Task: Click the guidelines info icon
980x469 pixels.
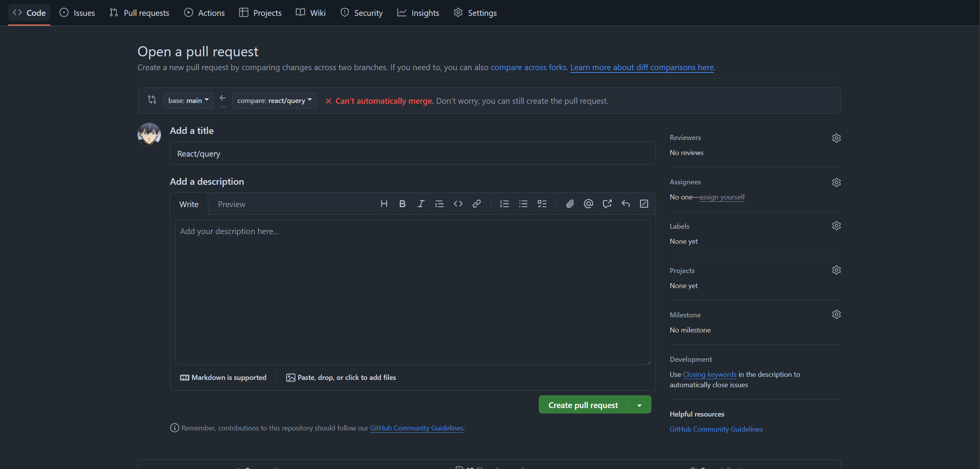Action: click(174, 428)
